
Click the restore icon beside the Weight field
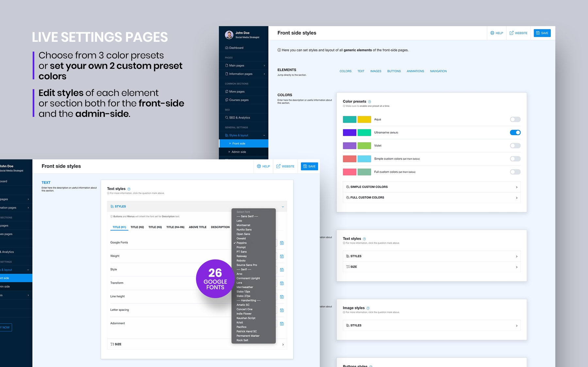(x=282, y=256)
